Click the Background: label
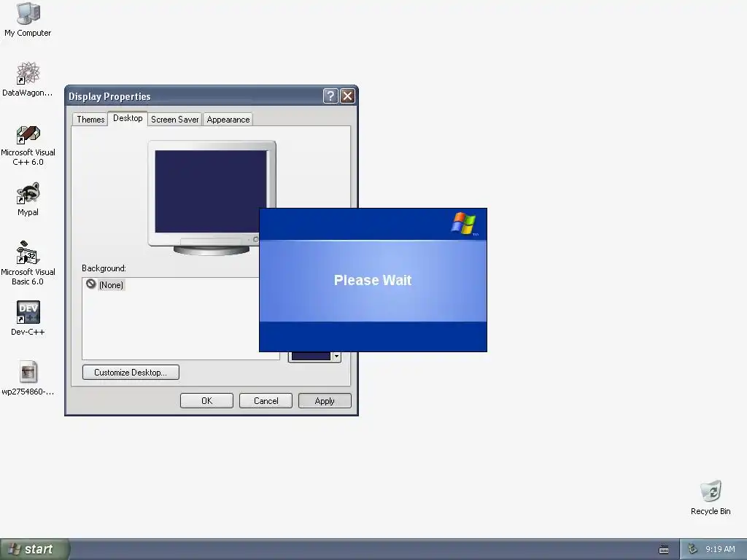This screenshot has height=560, width=747. [104, 268]
